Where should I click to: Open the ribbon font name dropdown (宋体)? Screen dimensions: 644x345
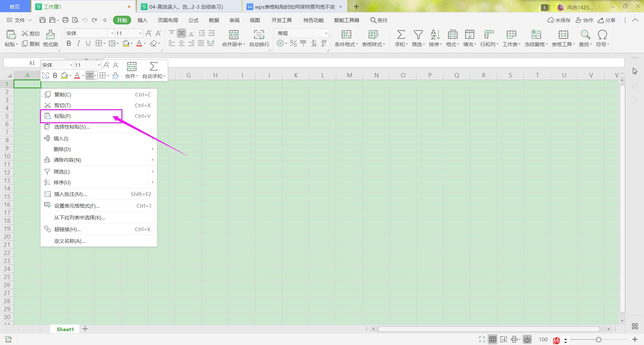[112, 33]
